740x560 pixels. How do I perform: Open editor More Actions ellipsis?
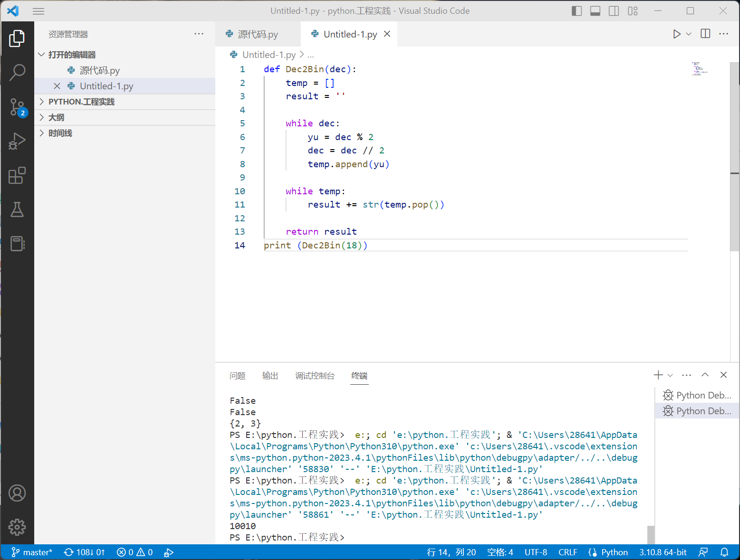click(x=724, y=34)
